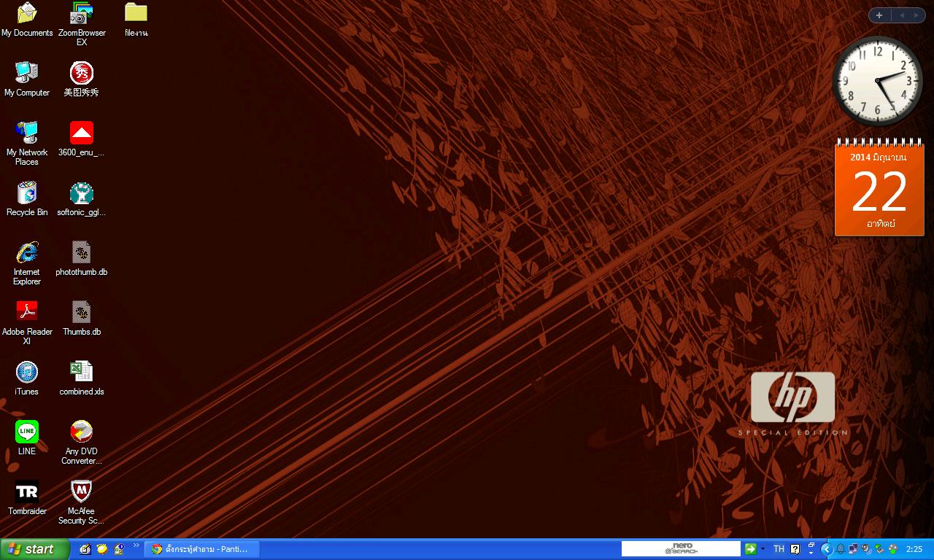Select the Thumbs.db file icon

82,318
